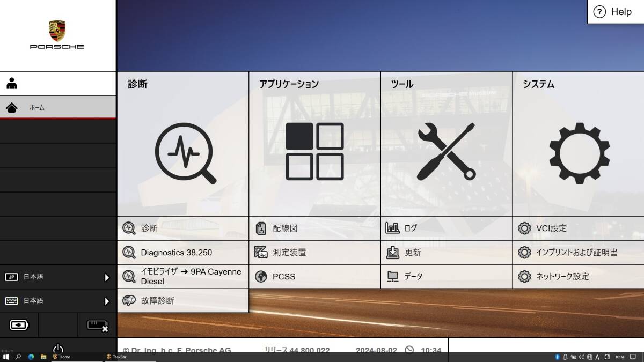Viewport: 644px width, 362px height.
Task: Launch PCSS application
Action: 314,276
